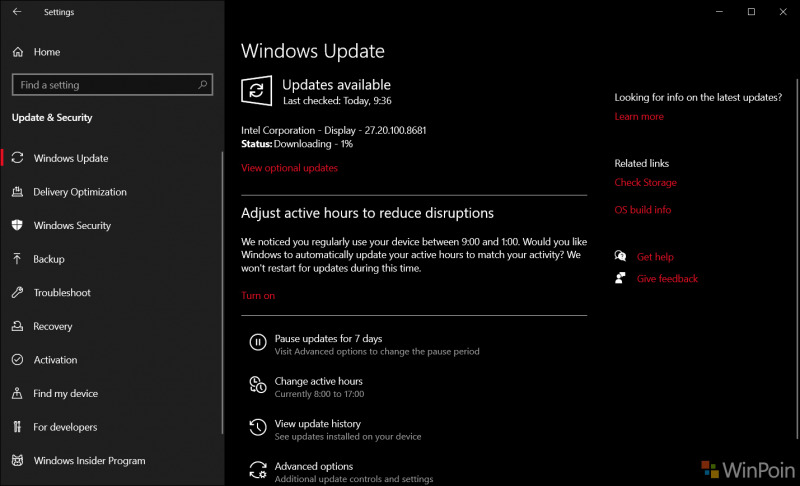The image size is (800, 486).
Task: Click 'Last checked: Today, 9:36' text
Action: coord(337,100)
